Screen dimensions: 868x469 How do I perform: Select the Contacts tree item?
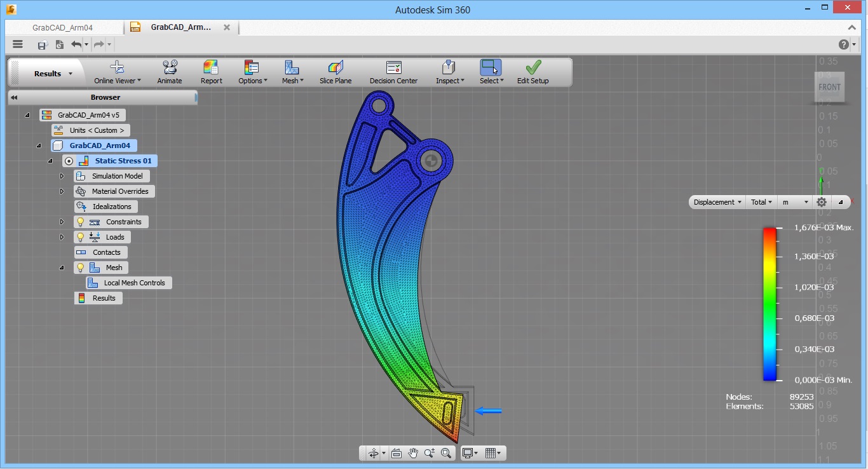pyautogui.click(x=100, y=252)
